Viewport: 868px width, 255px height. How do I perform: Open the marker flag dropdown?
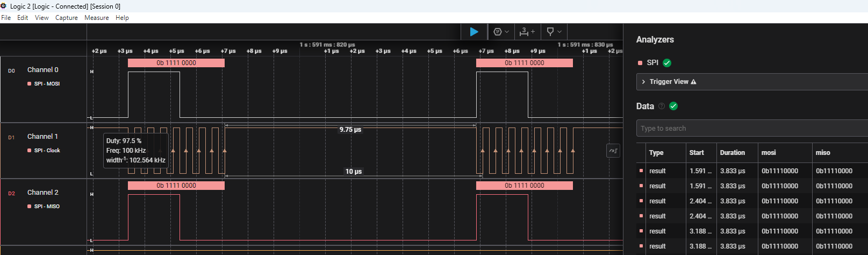(554, 32)
